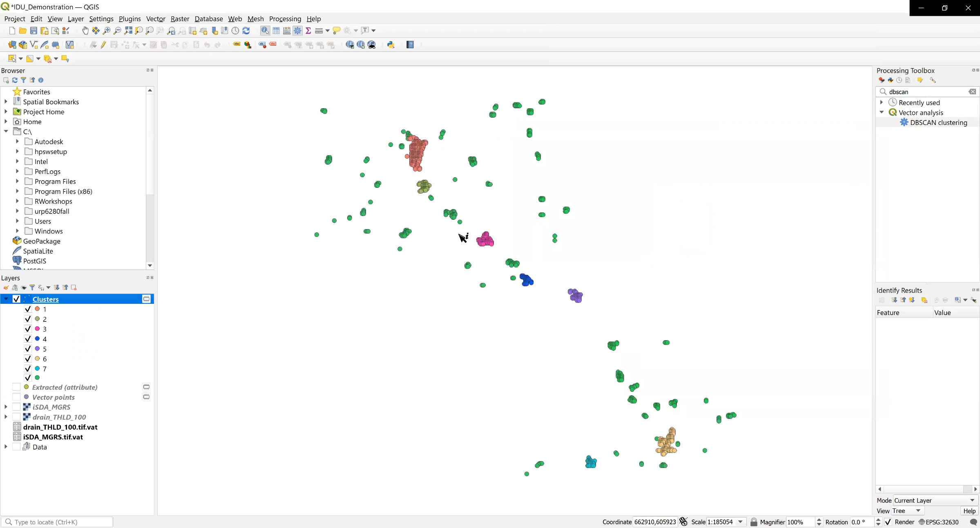Open the Attribute Table icon
The width and height of the screenshot is (980, 528).
pos(276,31)
